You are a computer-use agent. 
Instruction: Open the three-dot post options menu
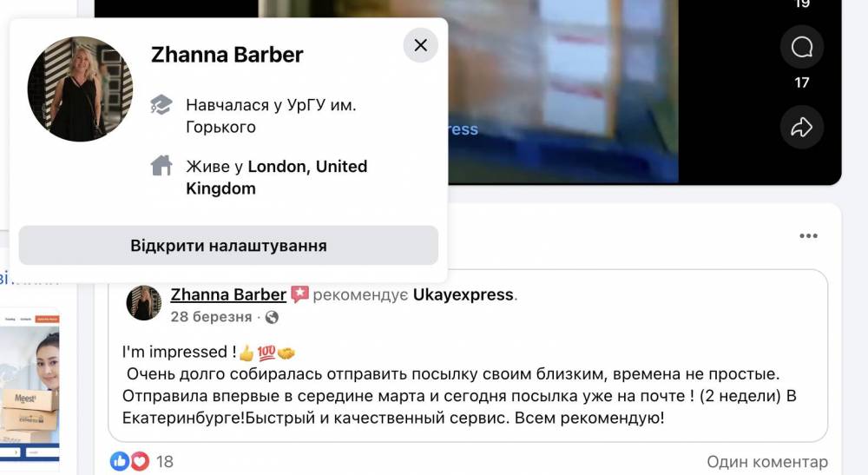808,236
